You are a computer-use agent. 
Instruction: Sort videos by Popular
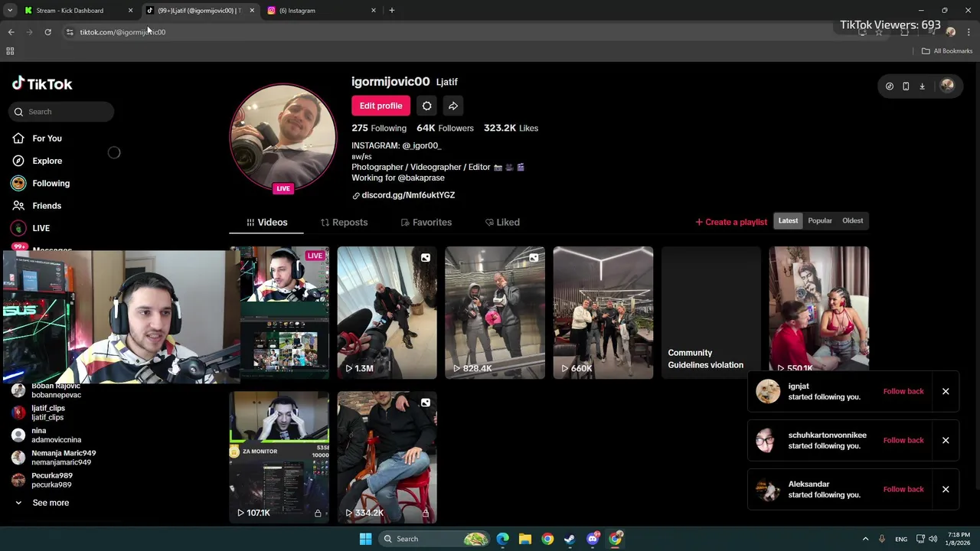(x=820, y=220)
